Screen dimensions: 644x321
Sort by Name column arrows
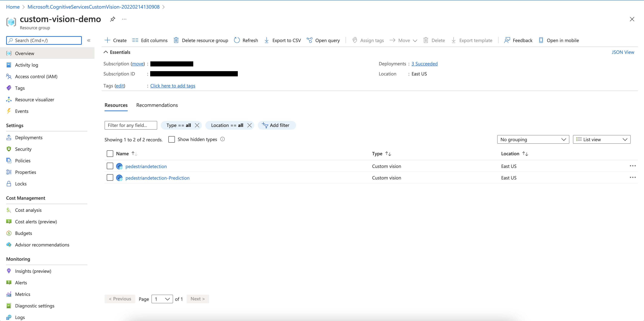point(134,153)
